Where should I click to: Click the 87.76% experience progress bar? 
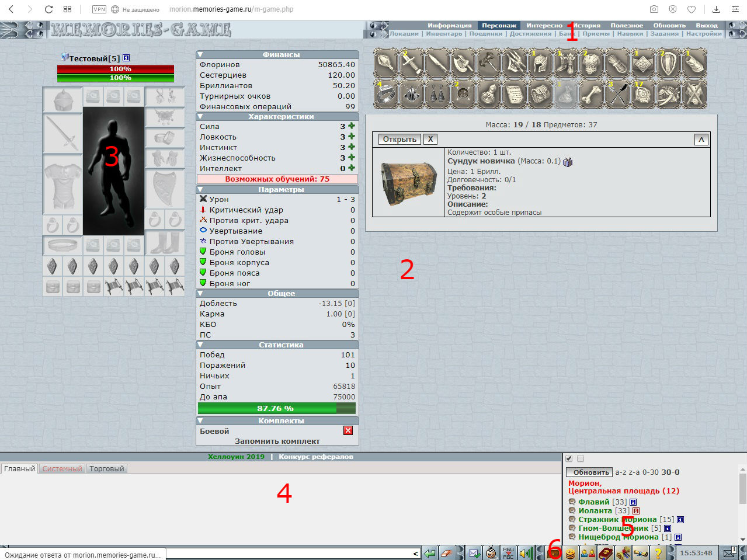coord(277,409)
